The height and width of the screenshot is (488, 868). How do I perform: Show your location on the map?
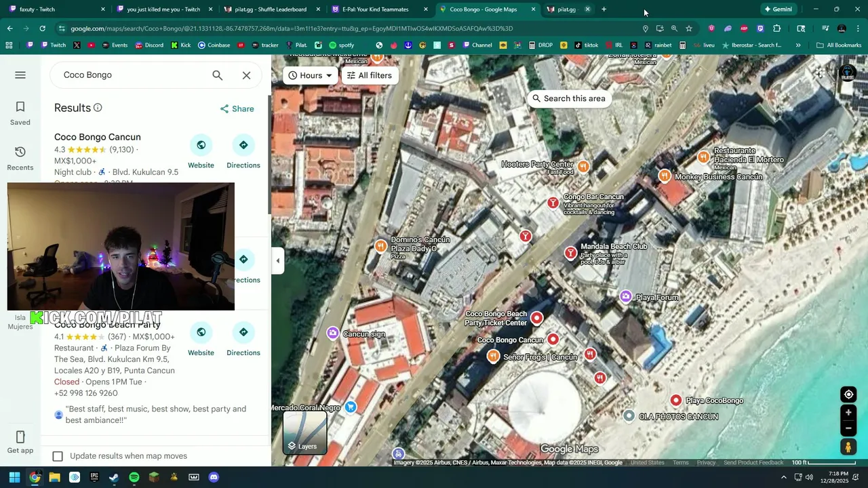[x=848, y=394]
